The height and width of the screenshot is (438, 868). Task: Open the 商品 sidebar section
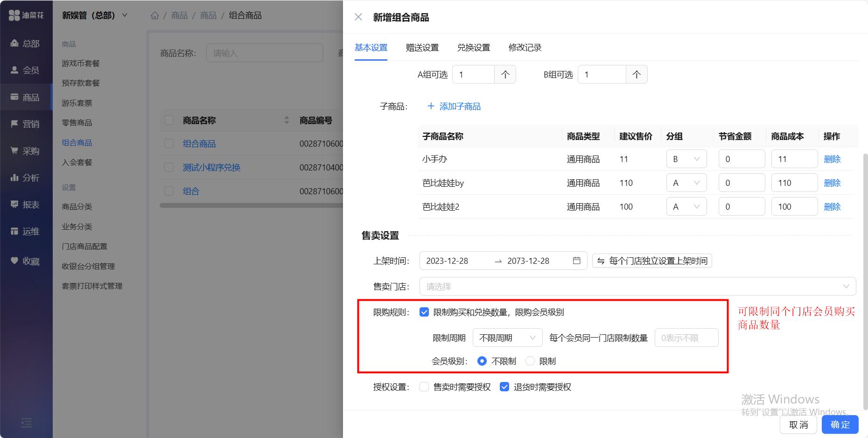pyautogui.click(x=25, y=97)
